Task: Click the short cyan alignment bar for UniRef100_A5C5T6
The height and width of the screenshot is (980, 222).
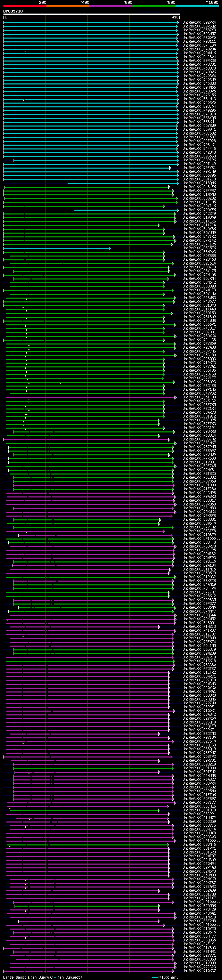Action: [57, 249]
